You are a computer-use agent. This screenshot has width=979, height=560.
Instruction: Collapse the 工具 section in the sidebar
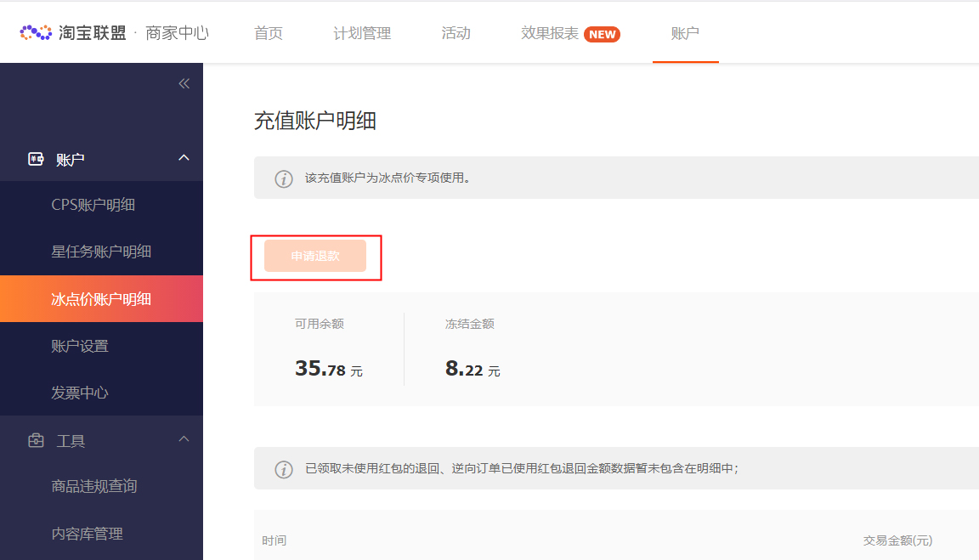click(184, 440)
